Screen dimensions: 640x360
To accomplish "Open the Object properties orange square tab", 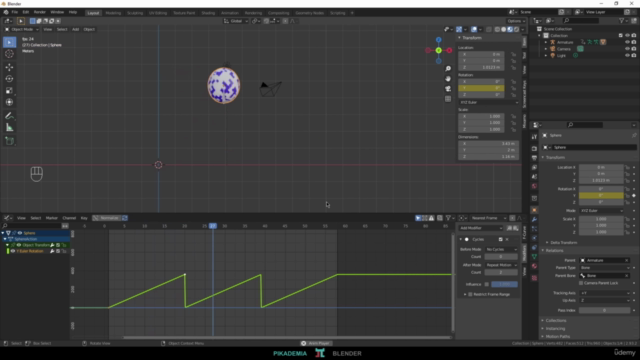I will (534, 210).
